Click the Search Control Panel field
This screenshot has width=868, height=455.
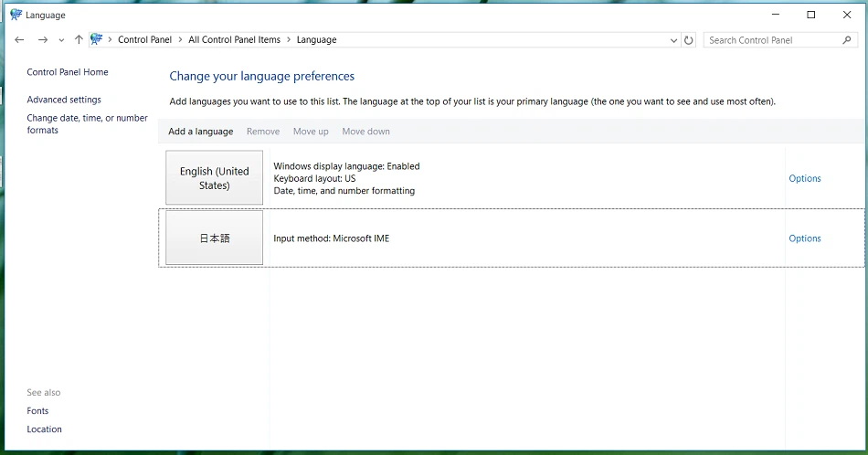click(x=772, y=40)
